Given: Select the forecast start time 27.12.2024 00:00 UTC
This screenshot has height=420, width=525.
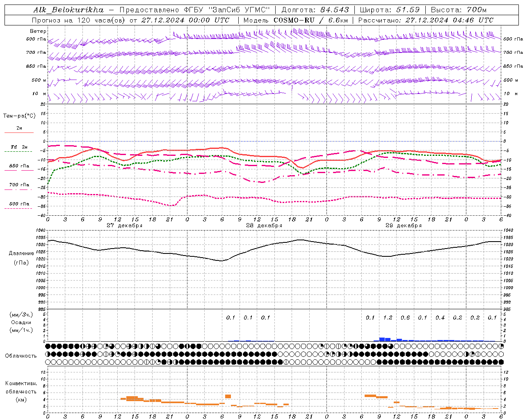Looking at the screenshot, I should tap(185, 20).
